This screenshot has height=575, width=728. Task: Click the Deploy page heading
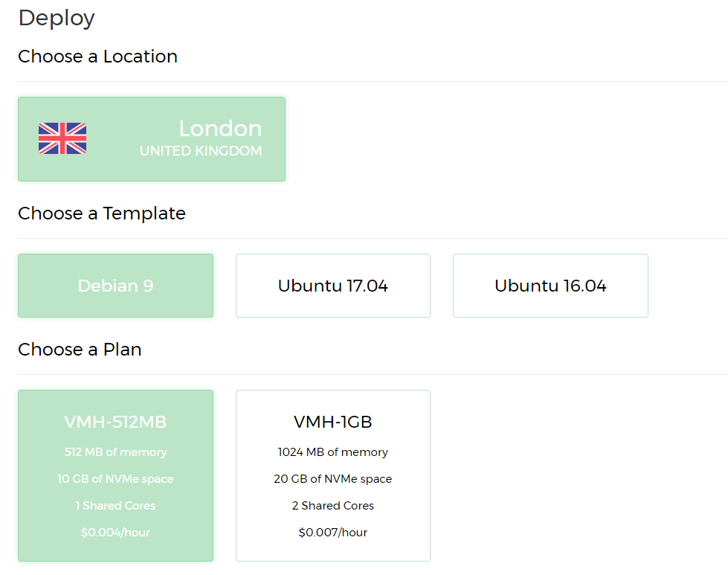coord(57,18)
